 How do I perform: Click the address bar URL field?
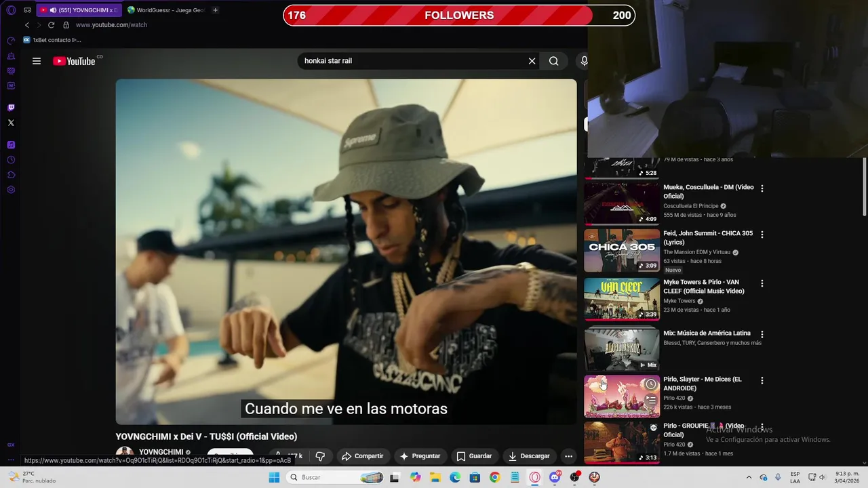point(111,25)
